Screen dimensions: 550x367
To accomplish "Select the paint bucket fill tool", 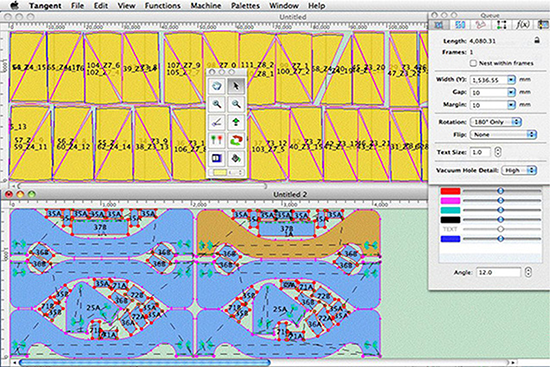I will (x=236, y=159).
